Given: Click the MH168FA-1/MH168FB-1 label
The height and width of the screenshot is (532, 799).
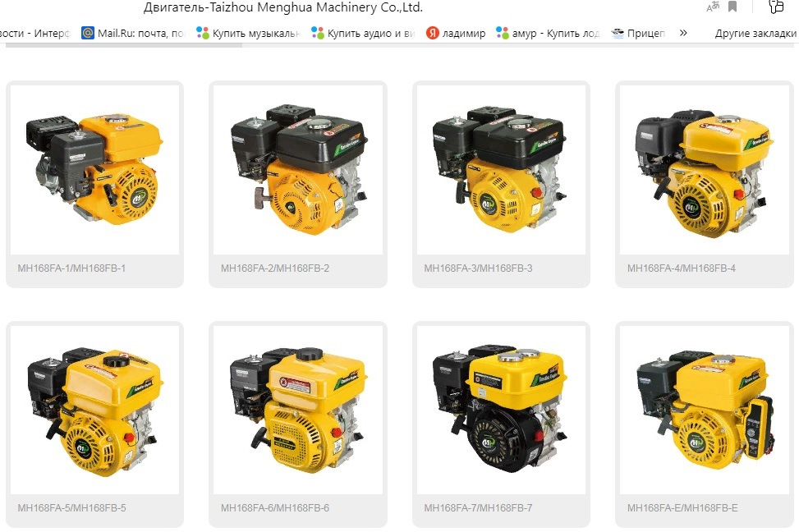Looking at the screenshot, I should [x=71, y=268].
